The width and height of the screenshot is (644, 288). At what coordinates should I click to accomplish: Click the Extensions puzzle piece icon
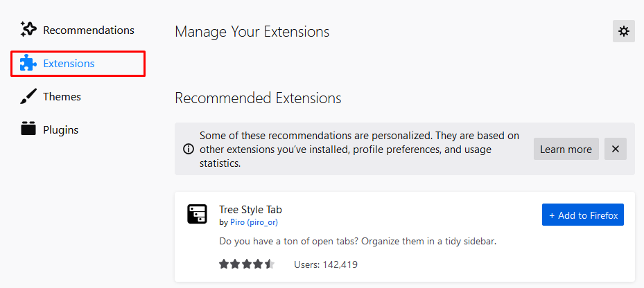coord(28,64)
